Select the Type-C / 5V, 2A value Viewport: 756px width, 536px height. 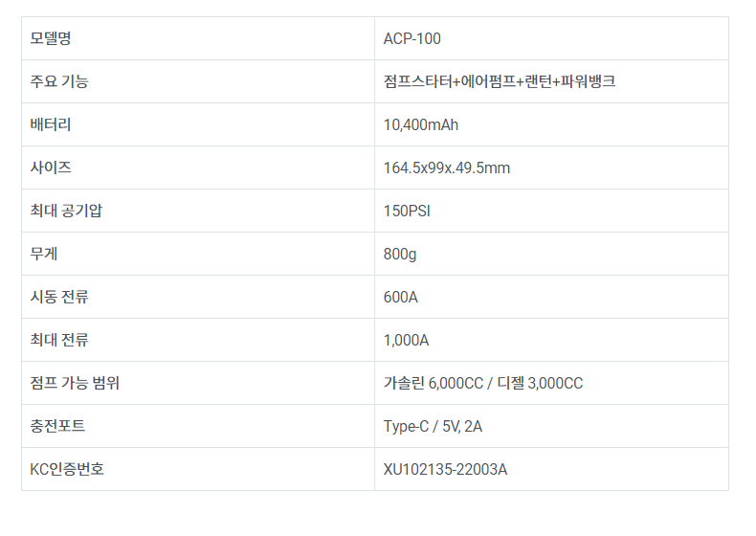tap(433, 427)
